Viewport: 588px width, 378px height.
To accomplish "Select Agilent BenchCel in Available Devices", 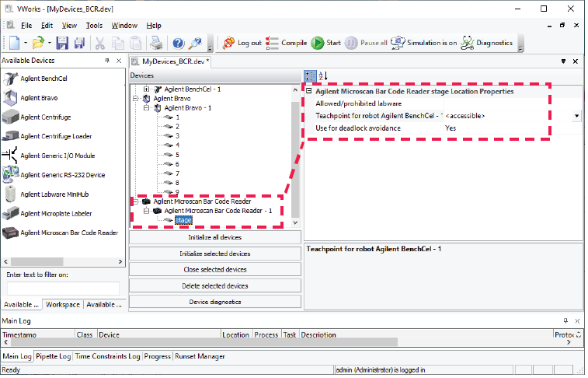I will 36,79.
